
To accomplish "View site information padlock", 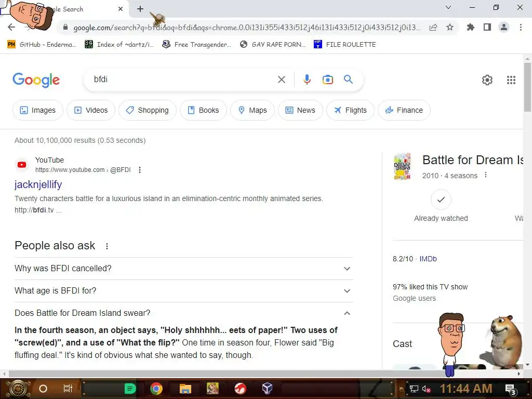I will point(65,27).
